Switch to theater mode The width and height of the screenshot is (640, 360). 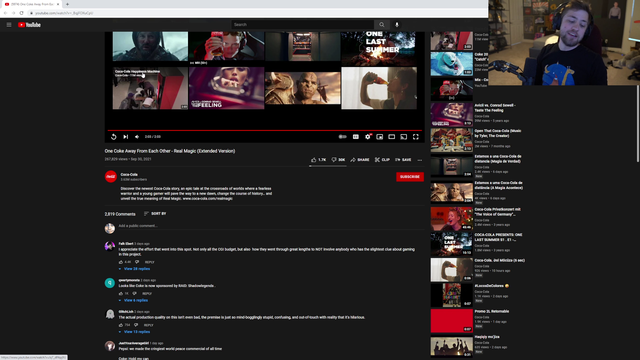coord(391,137)
